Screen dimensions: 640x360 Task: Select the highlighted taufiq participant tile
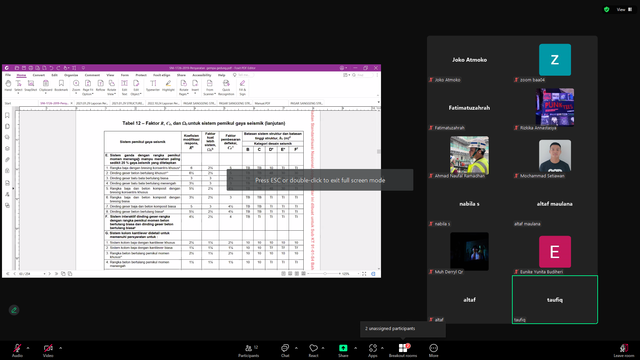point(555,300)
